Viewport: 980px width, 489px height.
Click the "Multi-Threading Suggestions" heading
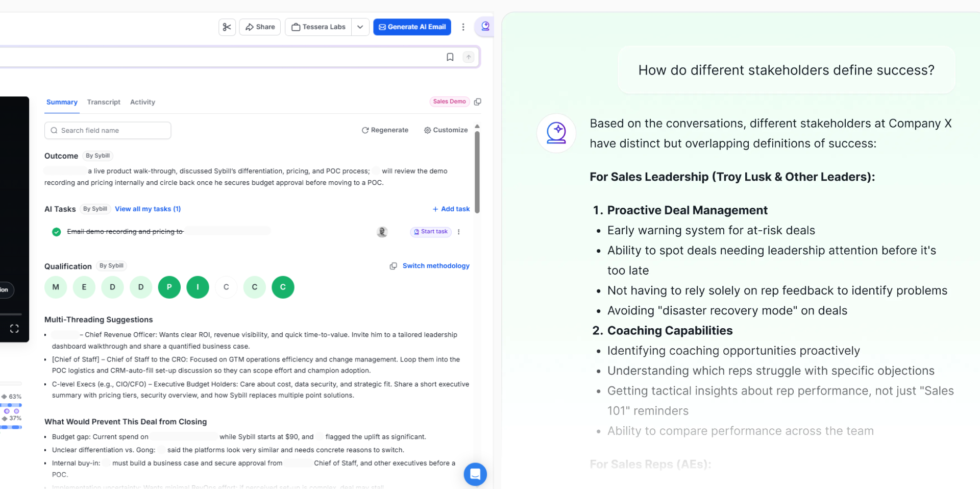[x=99, y=320]
